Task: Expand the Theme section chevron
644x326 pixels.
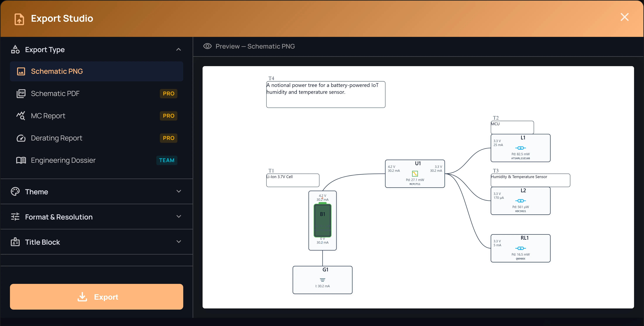Action: point(179,192)
